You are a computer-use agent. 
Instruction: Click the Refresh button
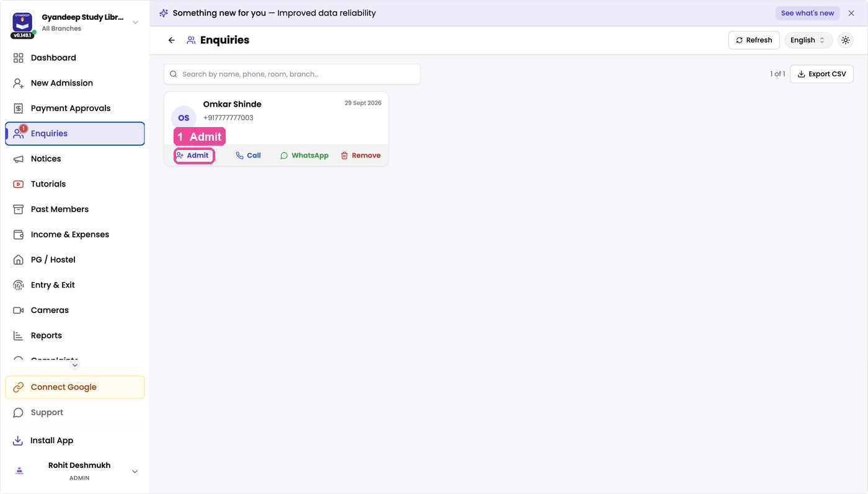coord(754,40)
